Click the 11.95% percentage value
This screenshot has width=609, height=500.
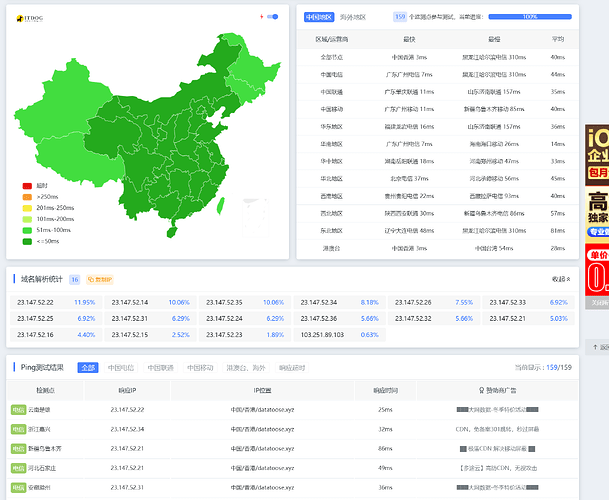click(x=85, y=302)
